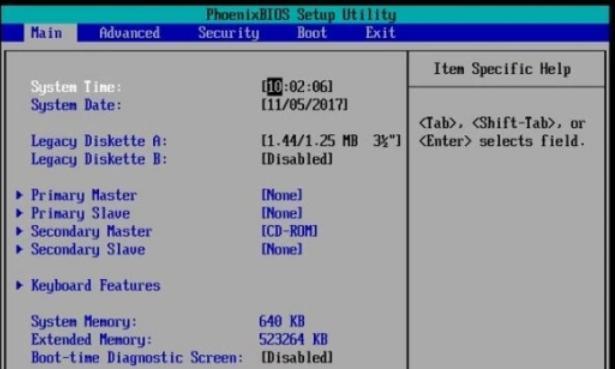The image size is (615, 369).
Task: Select the System Date label
Action: tap(76, 105)
